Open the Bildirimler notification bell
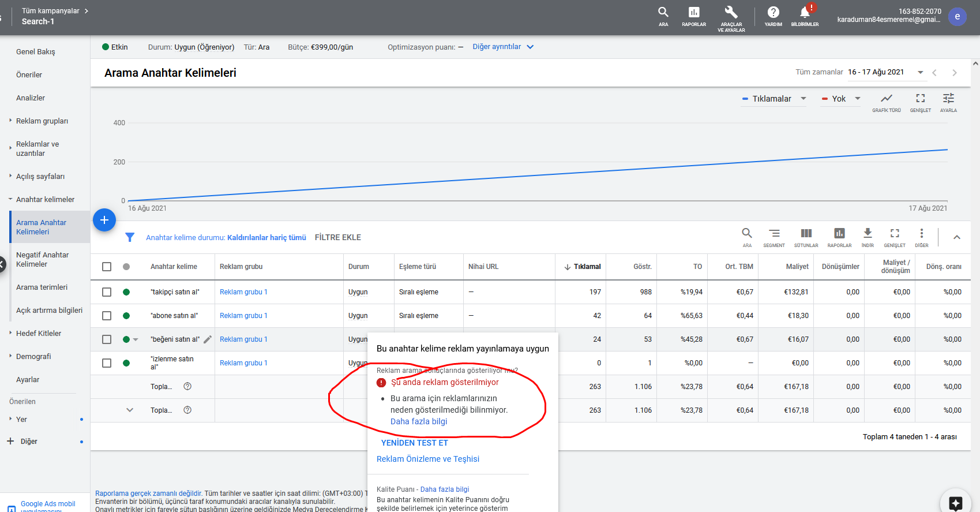Image resolution: width=980 pixels, height=512 pixels. point(805,16)
